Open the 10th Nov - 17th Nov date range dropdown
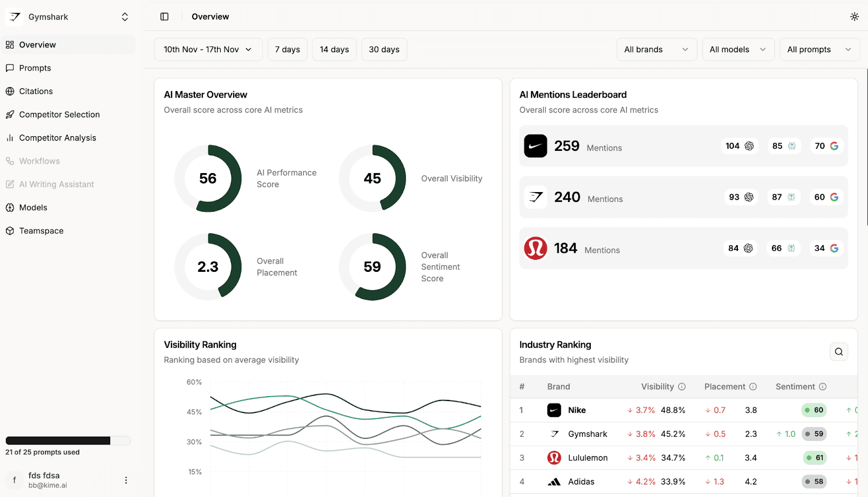This screenshot has height=497, width=868. tap(208, 49)
